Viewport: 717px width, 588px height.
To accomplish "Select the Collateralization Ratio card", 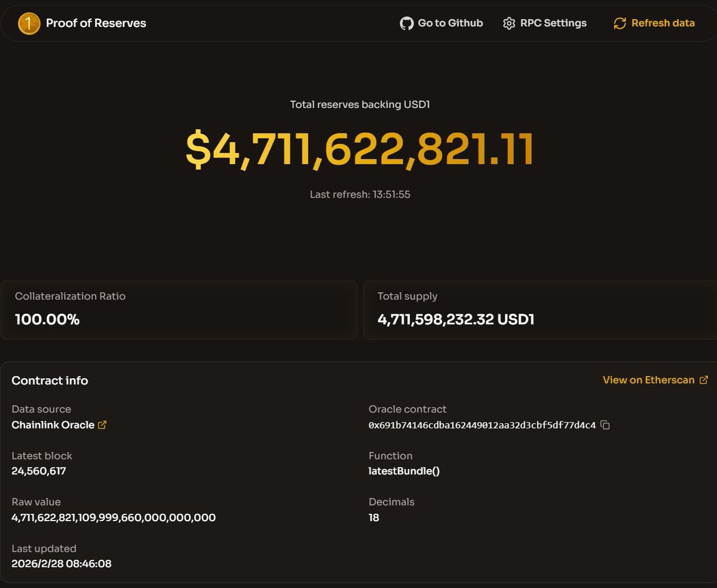I will tap(179, 310).
